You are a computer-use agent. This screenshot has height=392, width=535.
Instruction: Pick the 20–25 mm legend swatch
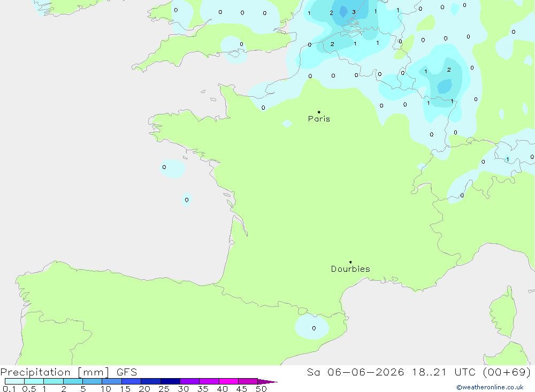[x=151, y=381]
